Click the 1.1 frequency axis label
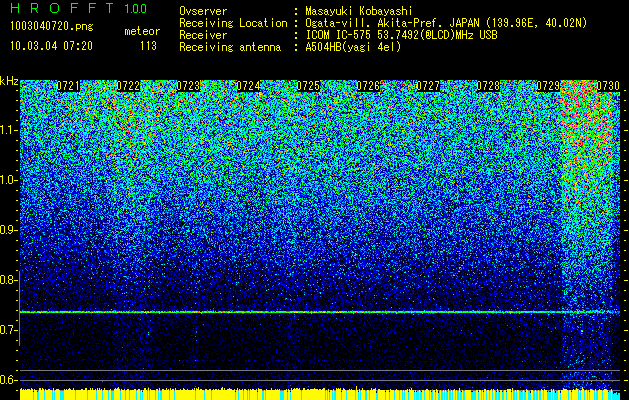The width and height of the screenshot is (629, 400). (x=7, y=130)
